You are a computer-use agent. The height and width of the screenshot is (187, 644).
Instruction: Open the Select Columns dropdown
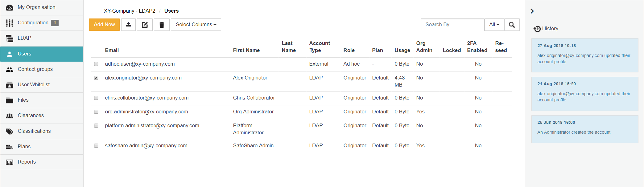pos(196,25)
